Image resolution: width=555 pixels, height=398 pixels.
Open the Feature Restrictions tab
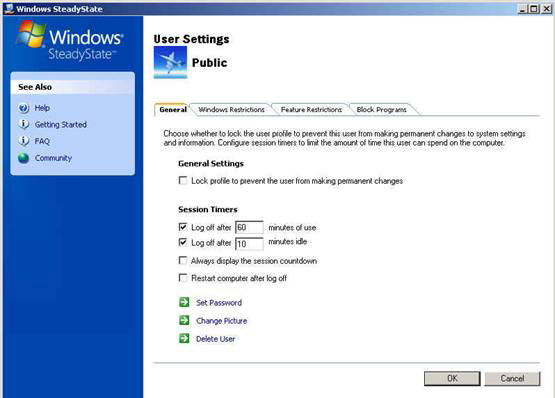coord(311,110)
